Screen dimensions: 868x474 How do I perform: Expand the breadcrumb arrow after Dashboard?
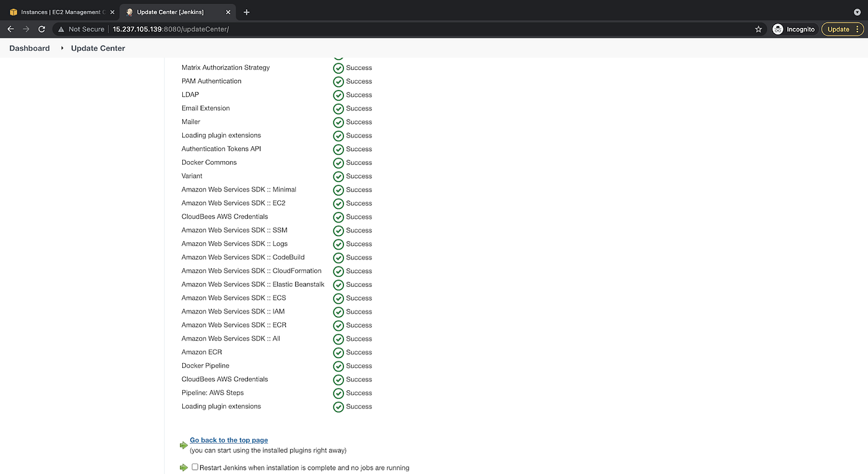point(62,48)
